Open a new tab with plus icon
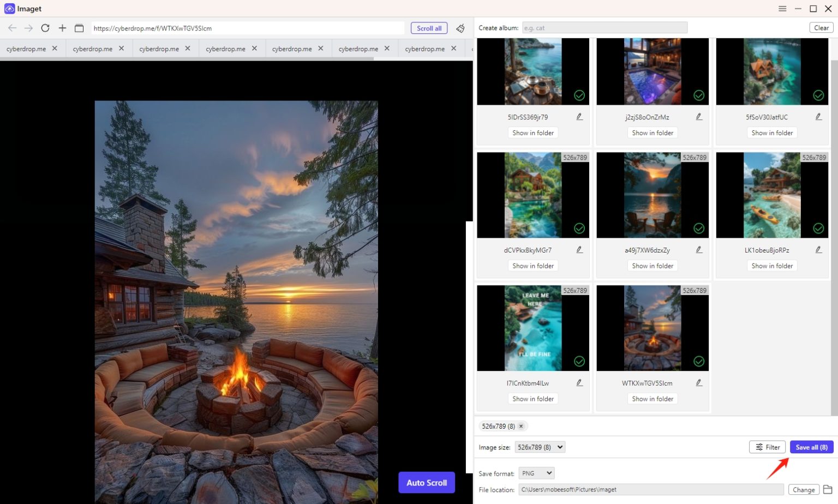 pyautogui.click(x=62, y=28)
